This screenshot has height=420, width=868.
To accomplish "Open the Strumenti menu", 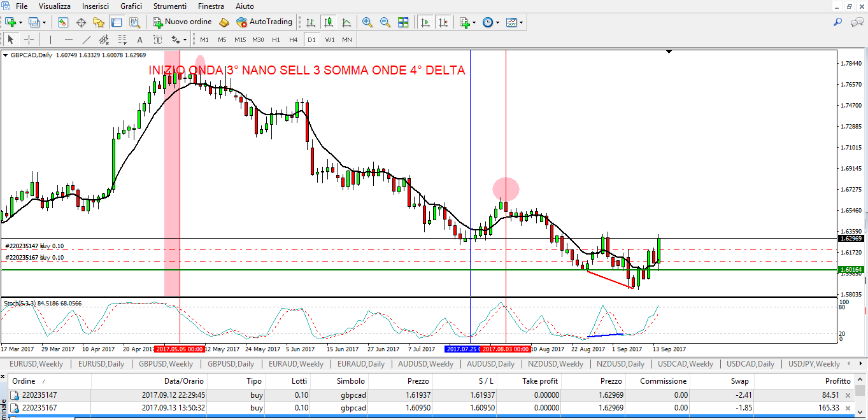I will pos(171,6).
